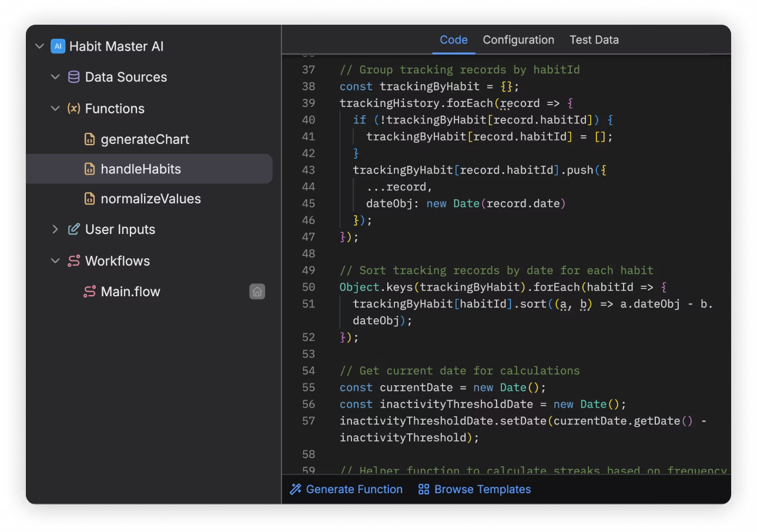Click the (x) Functions icon
Screen dimensions: 757x532
73,108
